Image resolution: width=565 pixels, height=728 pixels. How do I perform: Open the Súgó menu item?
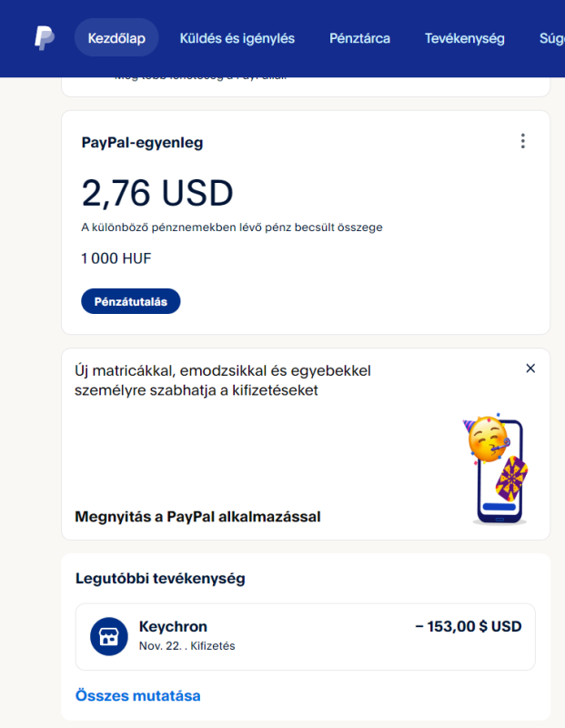coord(551,38)
